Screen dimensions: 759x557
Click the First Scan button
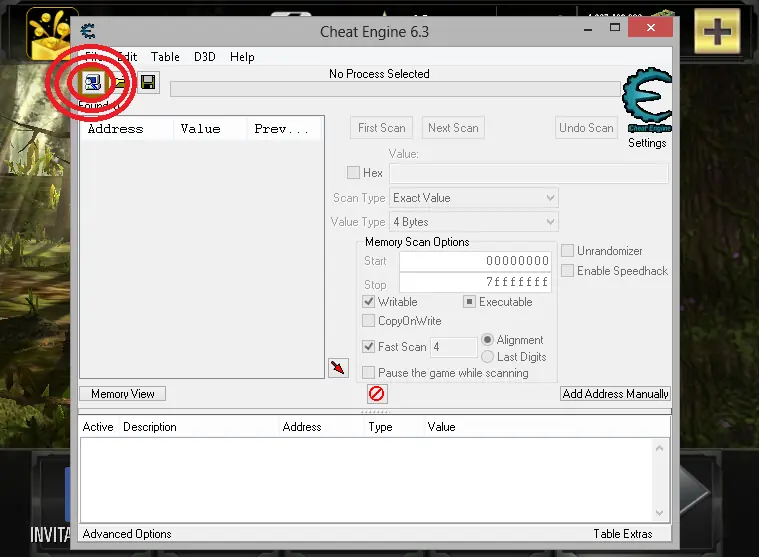pyautogui.click(x=381, y=128)
